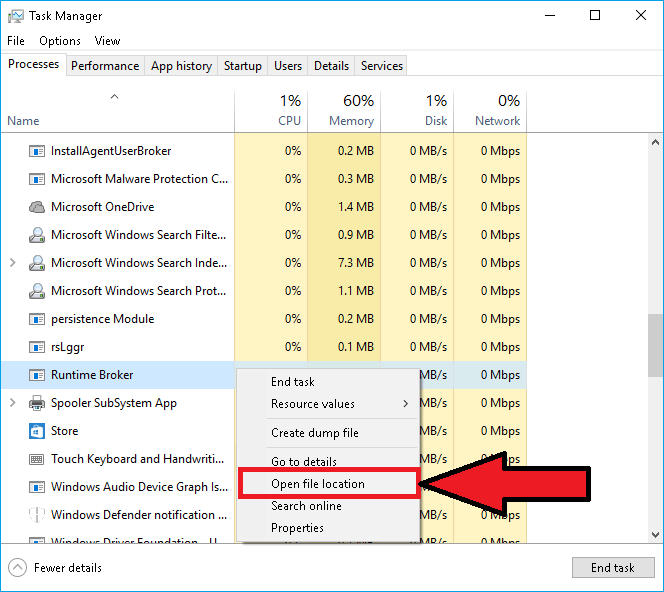Click the rsLggr process icon
The image size is (664, 592).
[x=37, y=347]
